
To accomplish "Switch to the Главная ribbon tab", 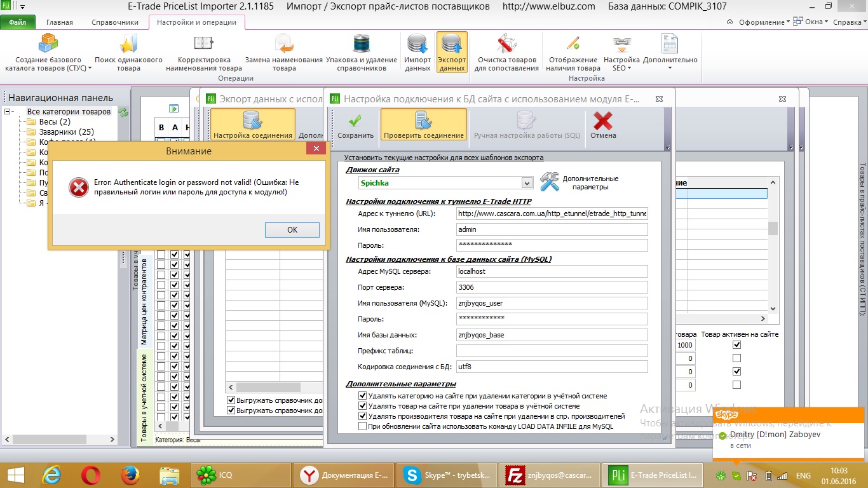I will (x=60, y=22).
